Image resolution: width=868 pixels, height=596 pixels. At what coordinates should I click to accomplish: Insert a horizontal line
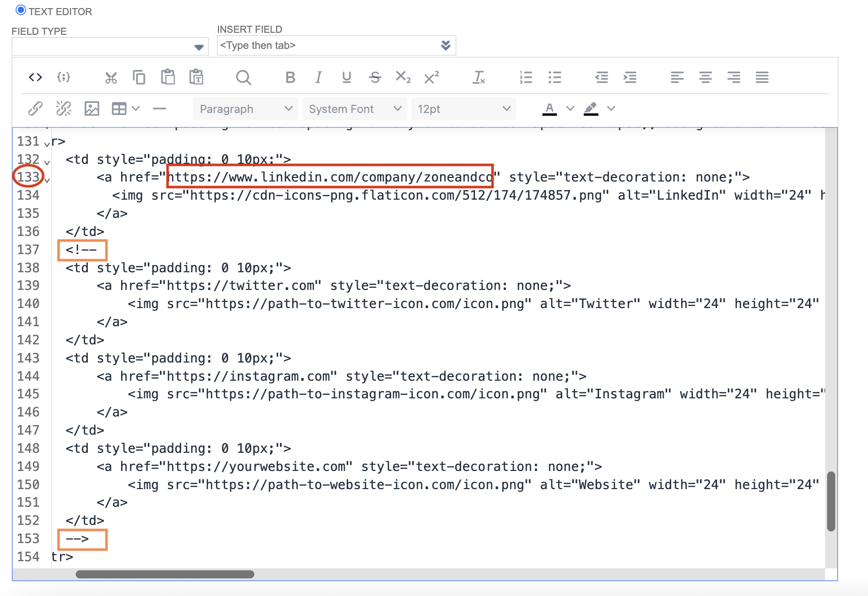(x=159, y=108)
